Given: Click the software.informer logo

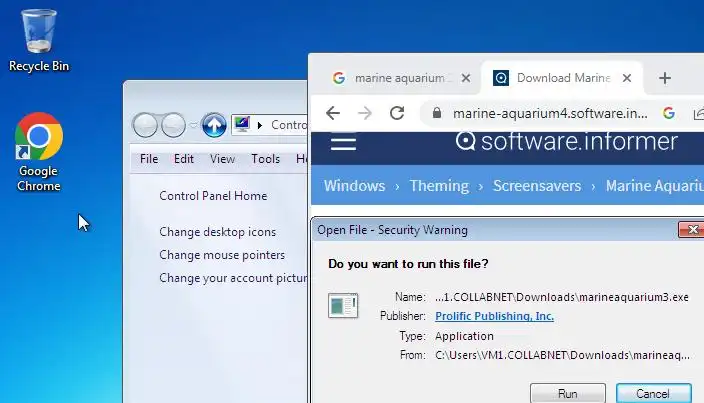Looking at the screenshot, I should pyautogui.click(x=566, y=142).
